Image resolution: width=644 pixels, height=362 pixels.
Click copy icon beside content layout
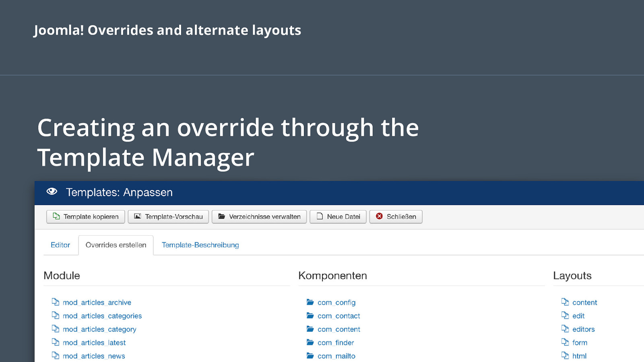coord(565,302)
